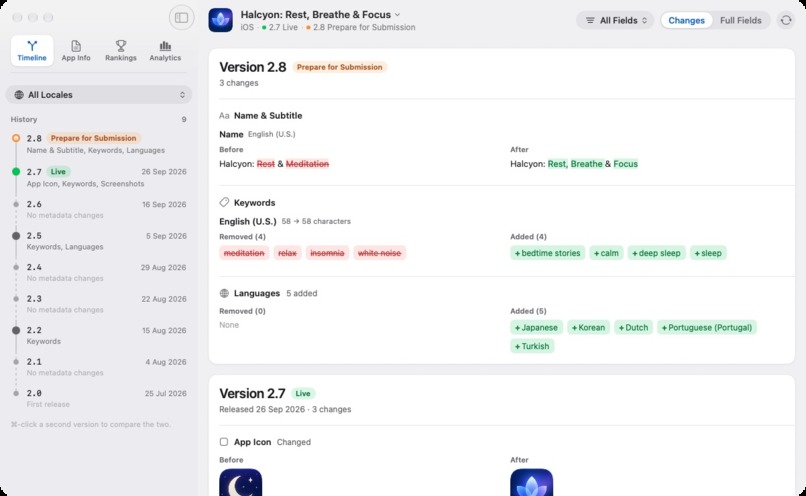
Task: Click the added language Dutch
Action: coord(633,327)
